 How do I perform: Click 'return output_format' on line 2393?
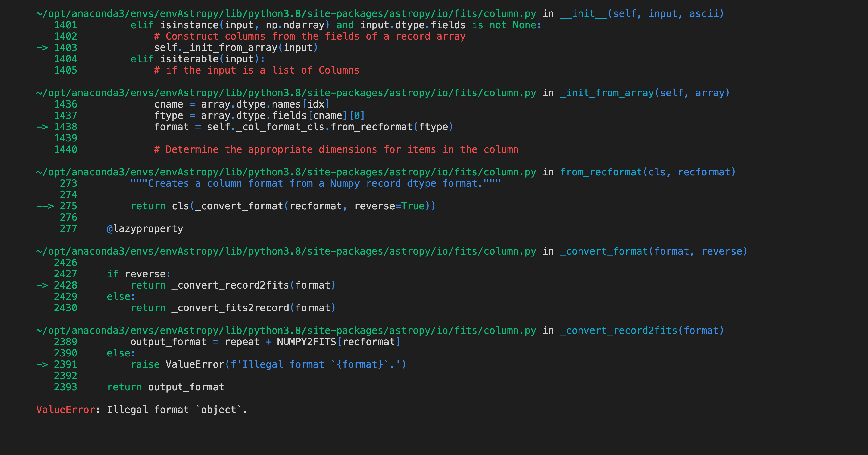[166, 387]
